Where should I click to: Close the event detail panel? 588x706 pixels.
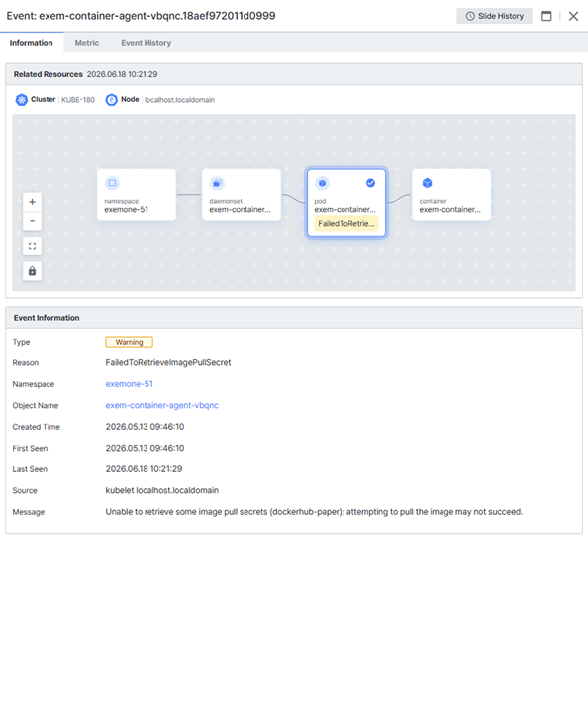click(x=573, y=16)
